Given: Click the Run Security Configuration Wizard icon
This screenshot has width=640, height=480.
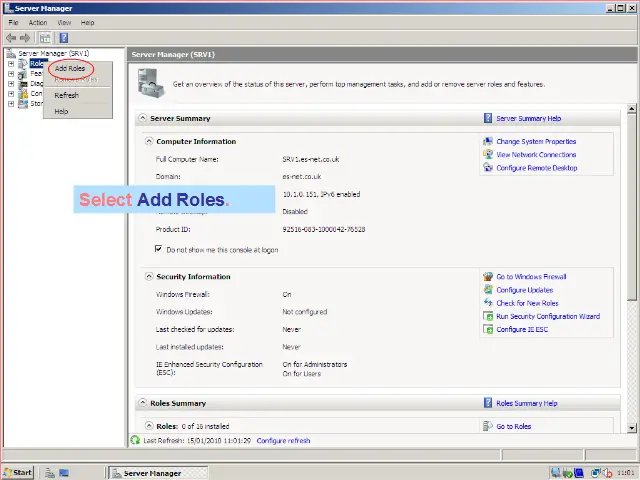Looking at the screenshot, I should click(x=488, y=316).
